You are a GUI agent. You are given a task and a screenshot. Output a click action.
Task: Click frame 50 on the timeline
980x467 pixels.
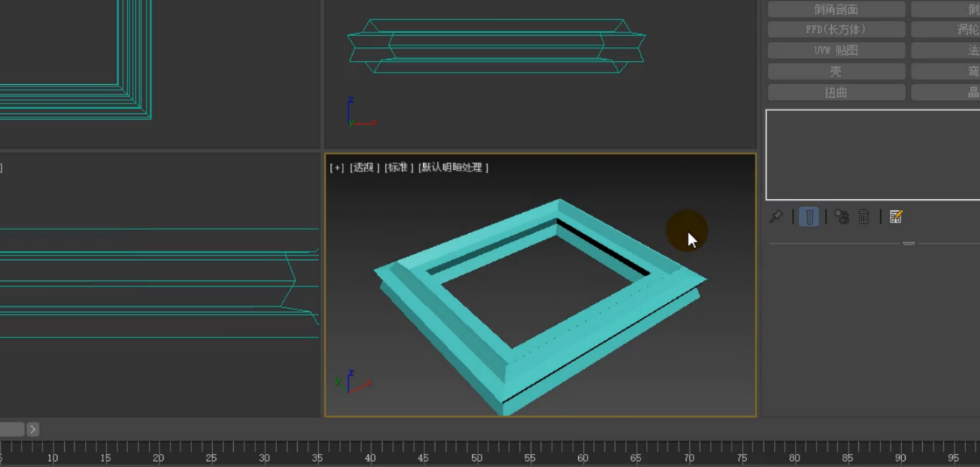[x=477, y=449]
